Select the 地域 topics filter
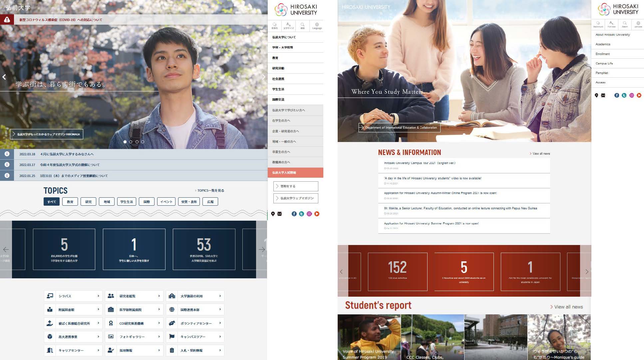 107,202
